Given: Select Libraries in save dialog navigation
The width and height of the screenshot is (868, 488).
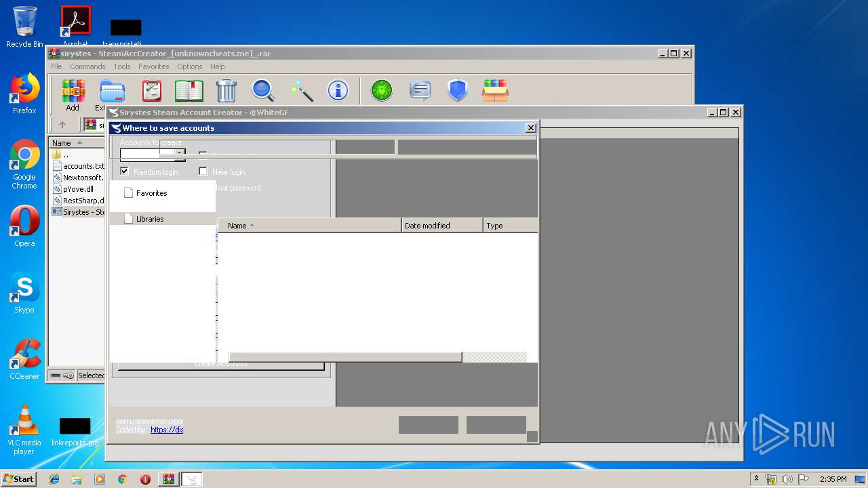Looking at the screenshot, I should tap(150, 219).
